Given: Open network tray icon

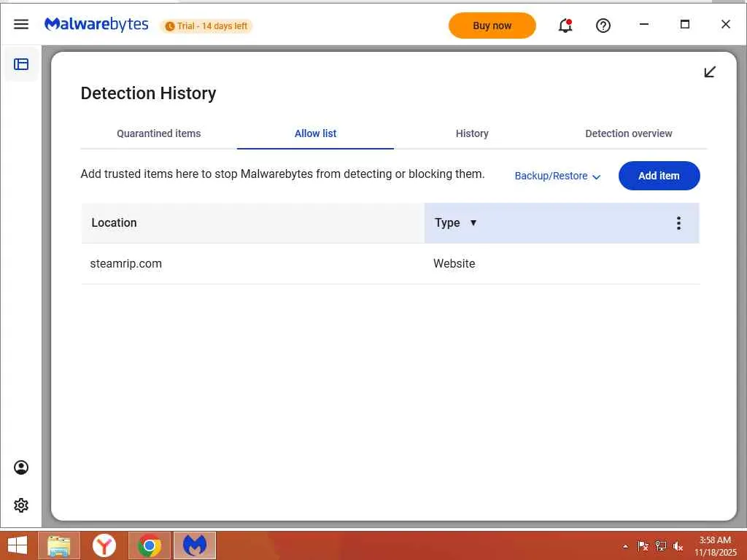Looking at the screenshot, I should (660, 546).
